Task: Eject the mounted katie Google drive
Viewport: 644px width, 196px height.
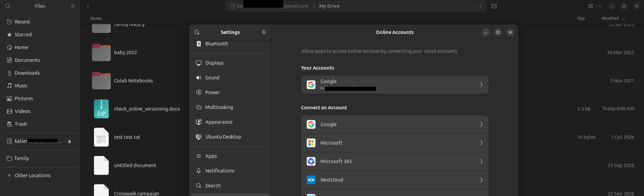Action: tap(69, 141)
